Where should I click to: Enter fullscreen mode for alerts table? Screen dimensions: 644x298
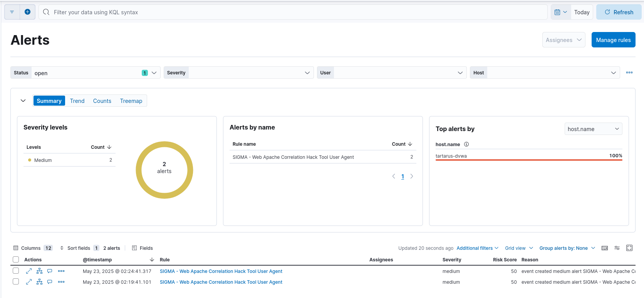coord(629,248)
